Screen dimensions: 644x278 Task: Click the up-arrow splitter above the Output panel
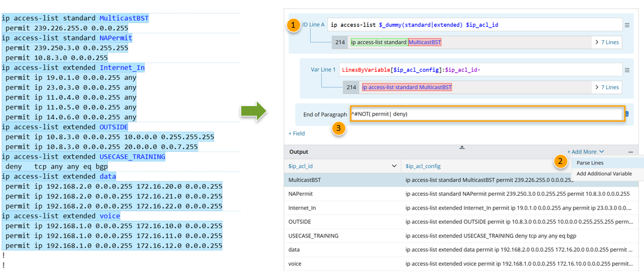coord(462,147)
